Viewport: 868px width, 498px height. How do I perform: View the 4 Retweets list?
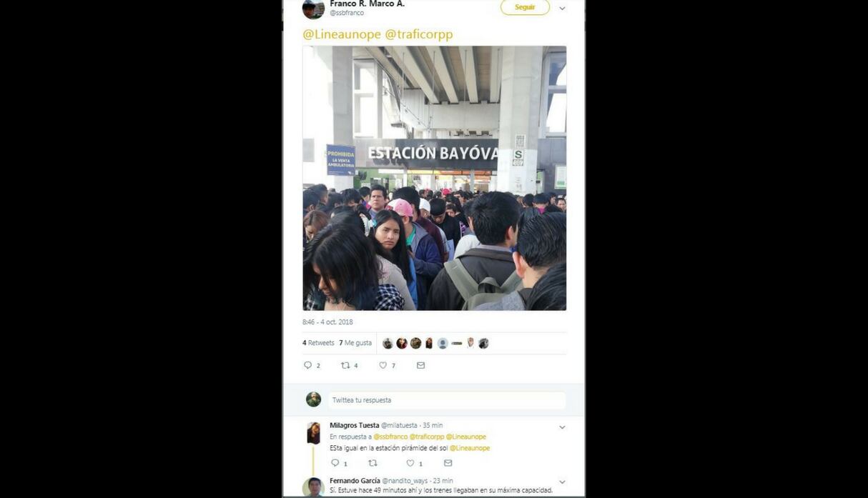[318, 343]
